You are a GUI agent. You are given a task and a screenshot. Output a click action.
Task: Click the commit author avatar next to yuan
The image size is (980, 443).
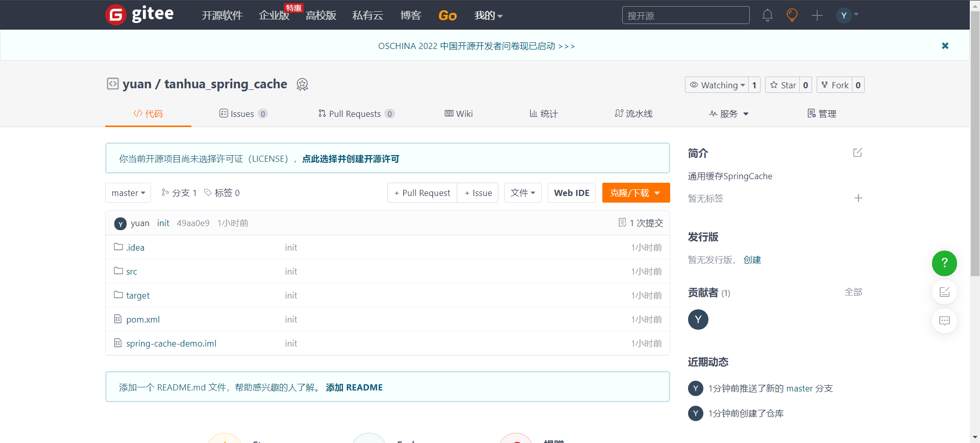[x=120, y=224]
